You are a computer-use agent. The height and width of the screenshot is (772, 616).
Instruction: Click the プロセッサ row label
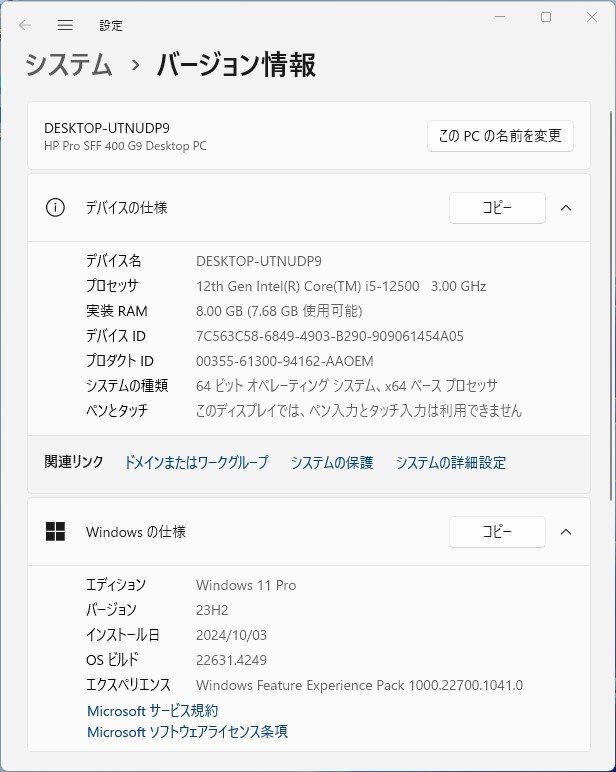pyautogui.click(x=112, y=286)
